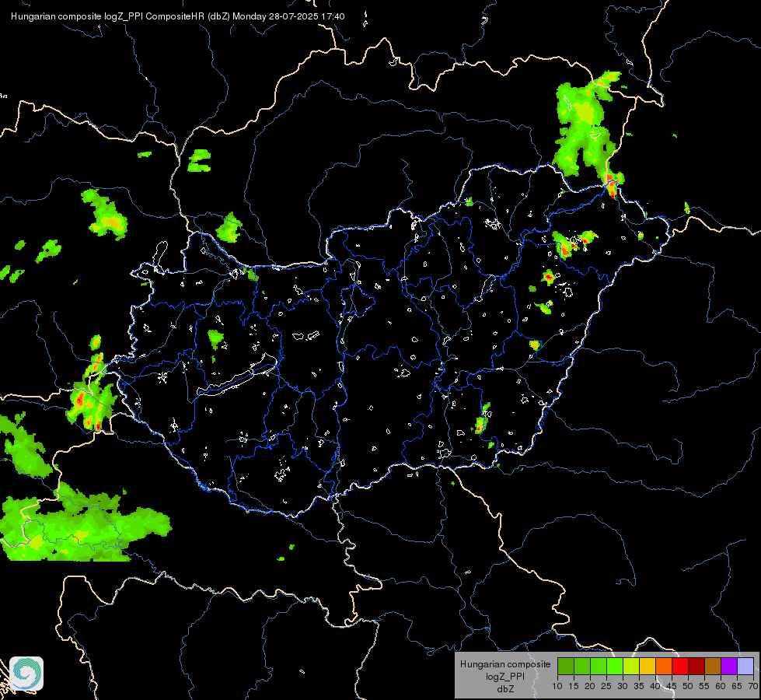Click the legend scale value '55'
The image size is (761, 700).
click(x=704, y=687)
